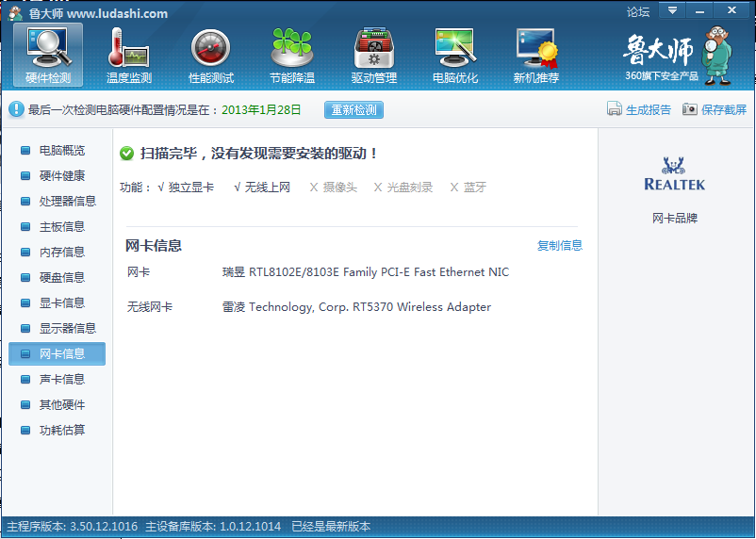Click the blue info exclamation icon

(16, 109)
